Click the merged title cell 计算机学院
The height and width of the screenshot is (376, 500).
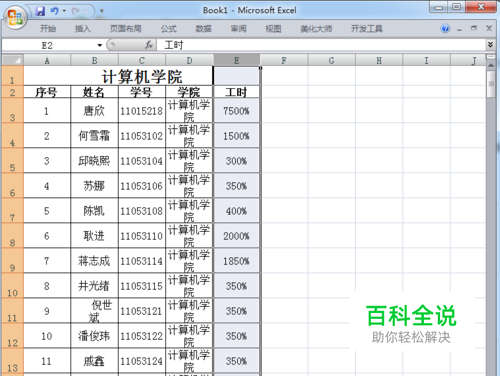[118, 76]
